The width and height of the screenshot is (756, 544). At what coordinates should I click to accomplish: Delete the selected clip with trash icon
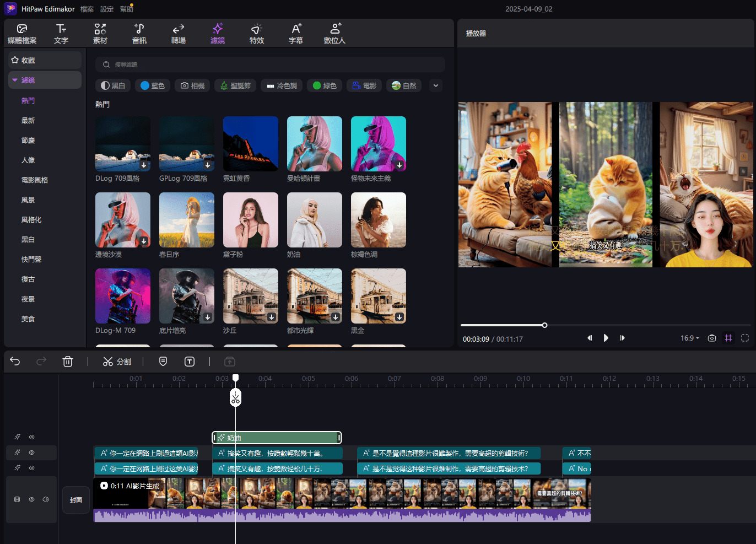click(x=68, y=362)
